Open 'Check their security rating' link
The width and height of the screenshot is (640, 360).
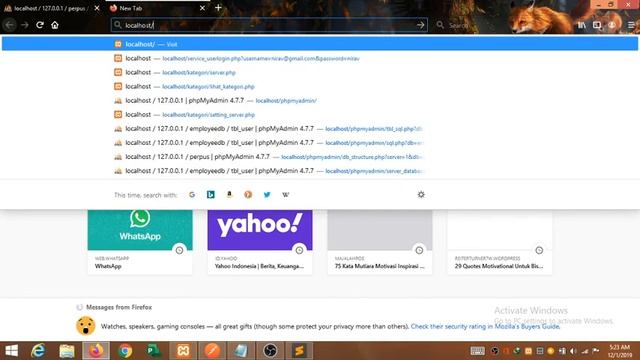click(485, 327)
